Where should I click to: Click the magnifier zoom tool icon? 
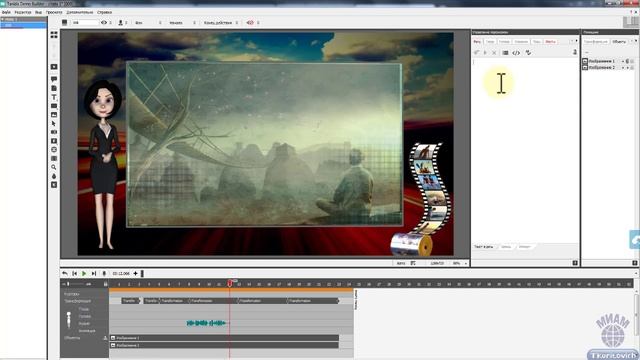(x=54, y=167)
